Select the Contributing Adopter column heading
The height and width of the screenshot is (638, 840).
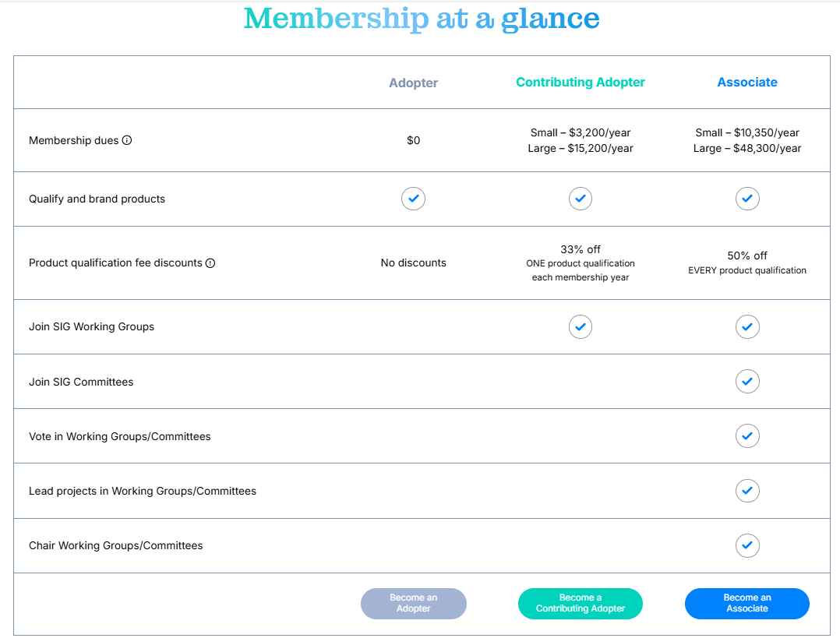[581, 82]
